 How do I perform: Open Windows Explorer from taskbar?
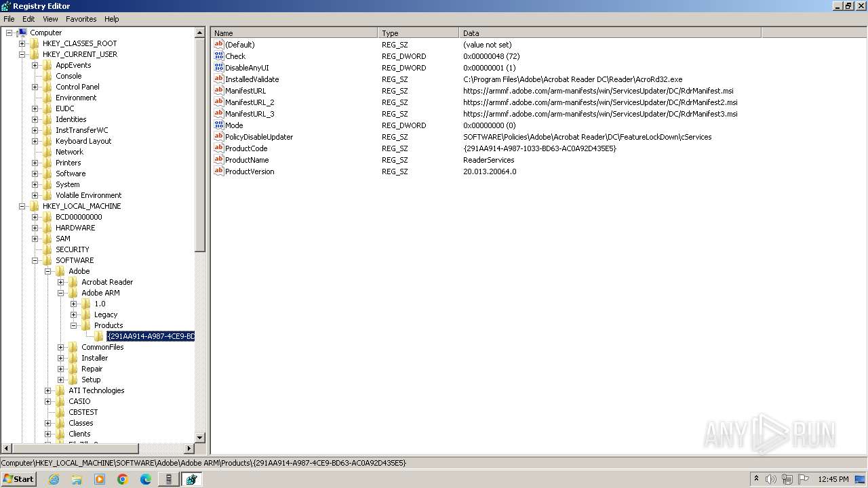[77, 479]
